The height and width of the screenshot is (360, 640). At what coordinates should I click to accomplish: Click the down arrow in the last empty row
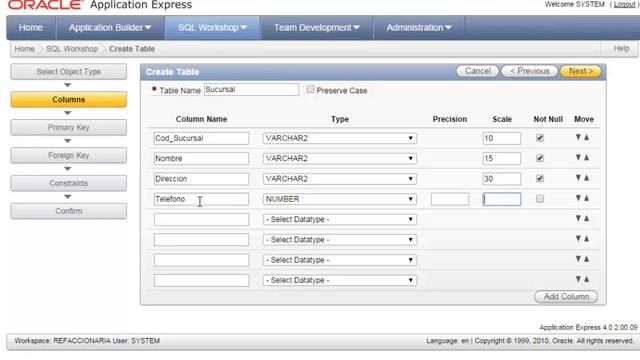578,279
